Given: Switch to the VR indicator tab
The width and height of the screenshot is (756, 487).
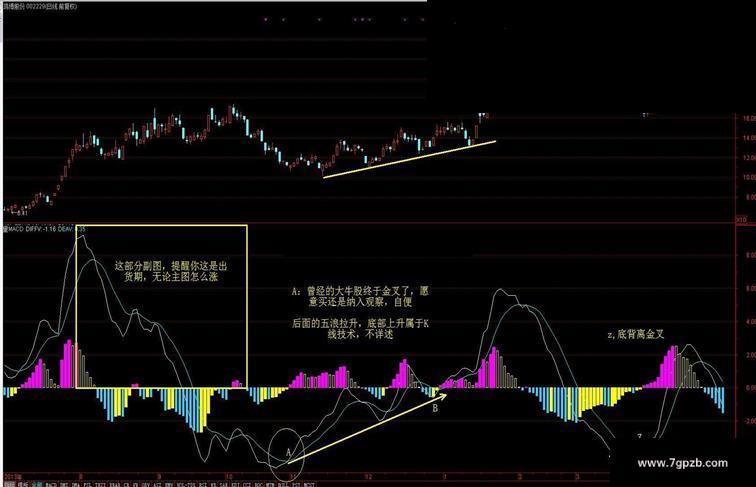Looking at the screenshot, I should tap(135, 484).
